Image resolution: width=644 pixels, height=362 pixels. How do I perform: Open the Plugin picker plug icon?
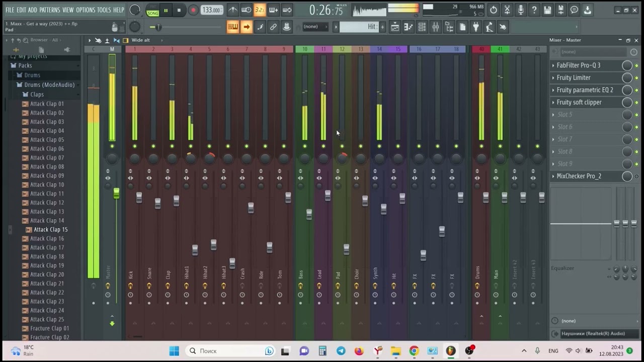pyautogui.click(x=476, y=27)
